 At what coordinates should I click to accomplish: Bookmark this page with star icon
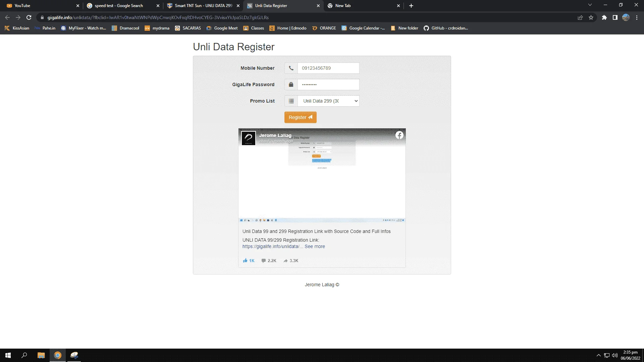(x=591, y=17)
